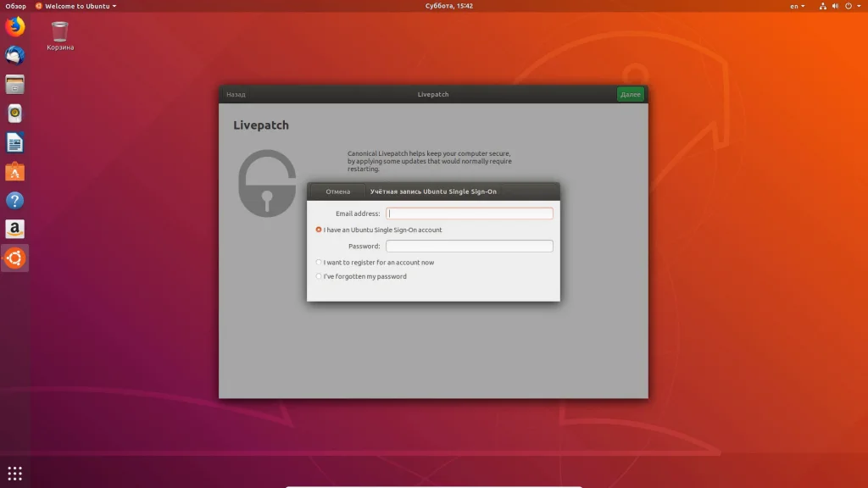The image size is (868, 488).
Task: Select I have an Ubuntu Single Sign-On account
Action: pos(379,230)
